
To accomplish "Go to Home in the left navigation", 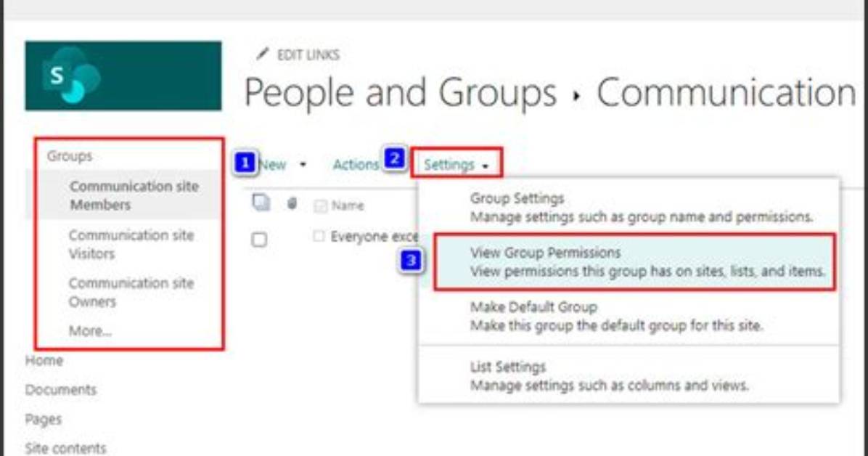I will 44,360.
